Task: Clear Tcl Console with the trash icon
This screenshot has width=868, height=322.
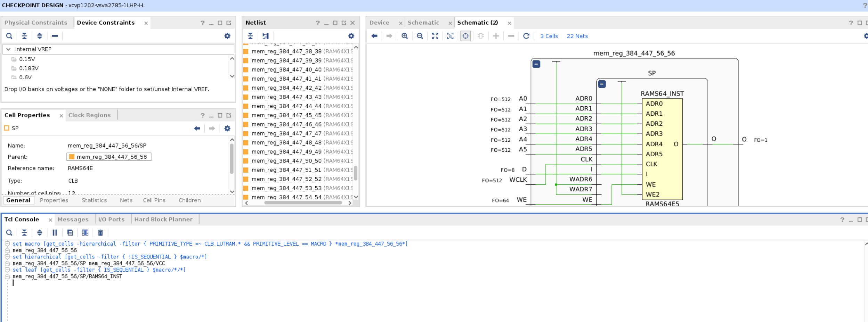Action: pyautogui.click(x=100, y=233)
